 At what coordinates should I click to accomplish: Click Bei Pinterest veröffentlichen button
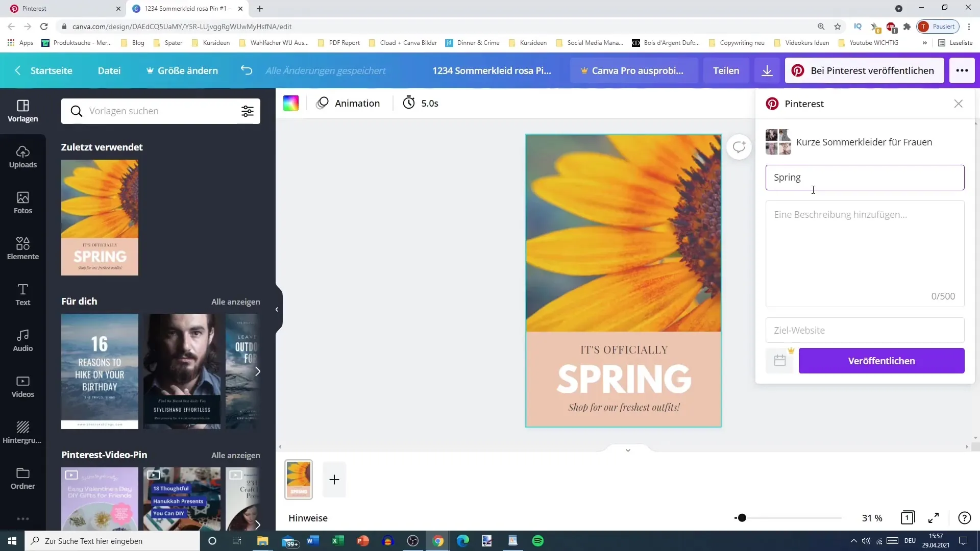click(865, 70)
